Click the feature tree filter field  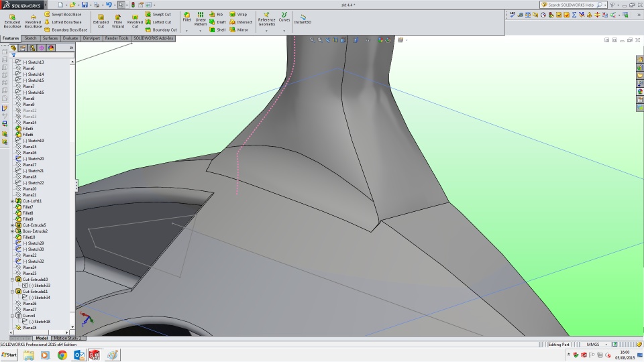point(42,54)
